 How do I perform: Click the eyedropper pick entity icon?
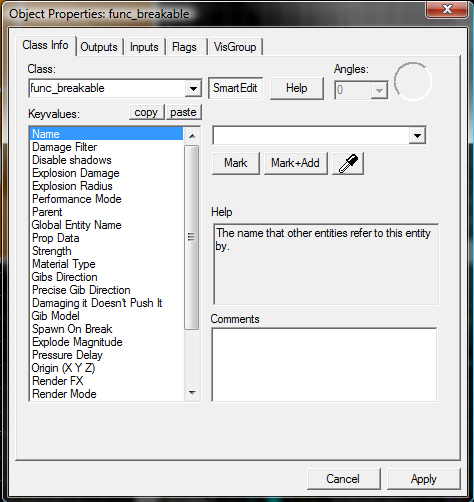348,163
